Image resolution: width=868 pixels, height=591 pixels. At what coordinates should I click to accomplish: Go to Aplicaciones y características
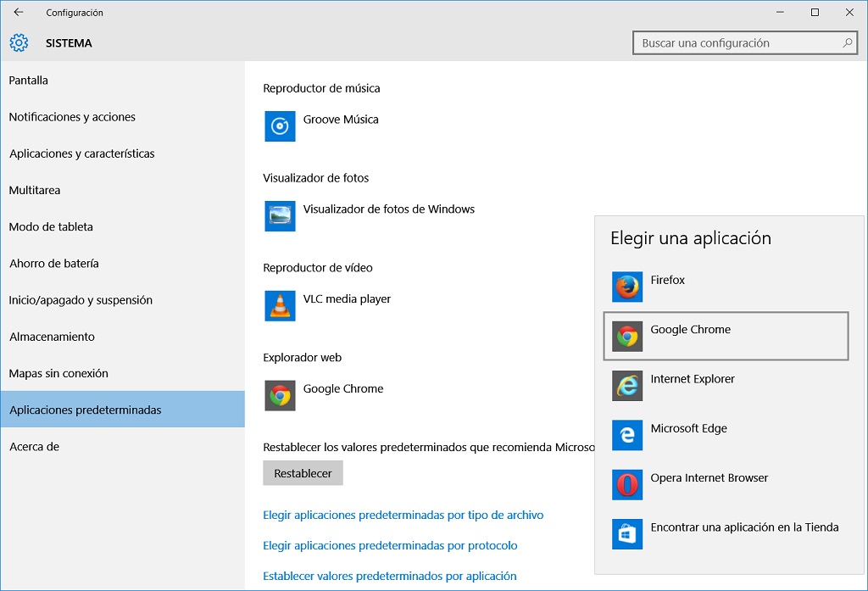(x=122, y=153)
